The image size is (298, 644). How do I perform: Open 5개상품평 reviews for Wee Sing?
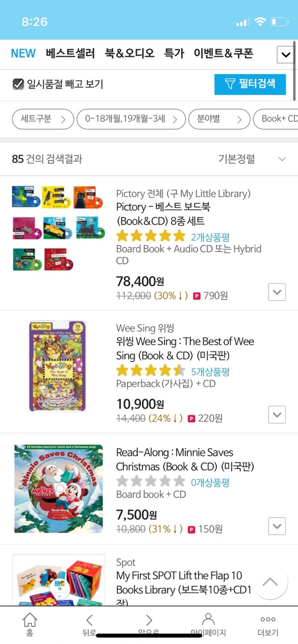click(x=210, y=372)
